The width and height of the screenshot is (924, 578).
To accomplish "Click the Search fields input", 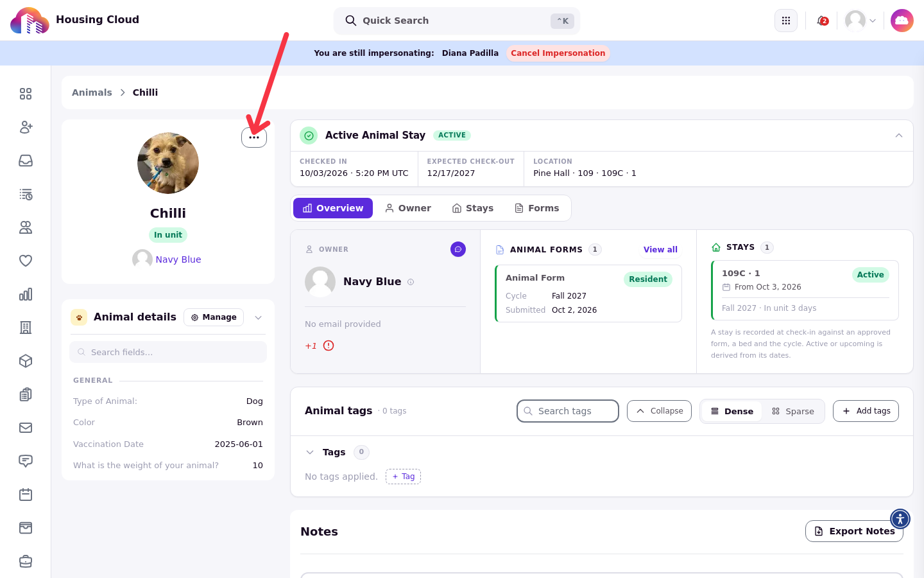I will [x=168, y=352].
